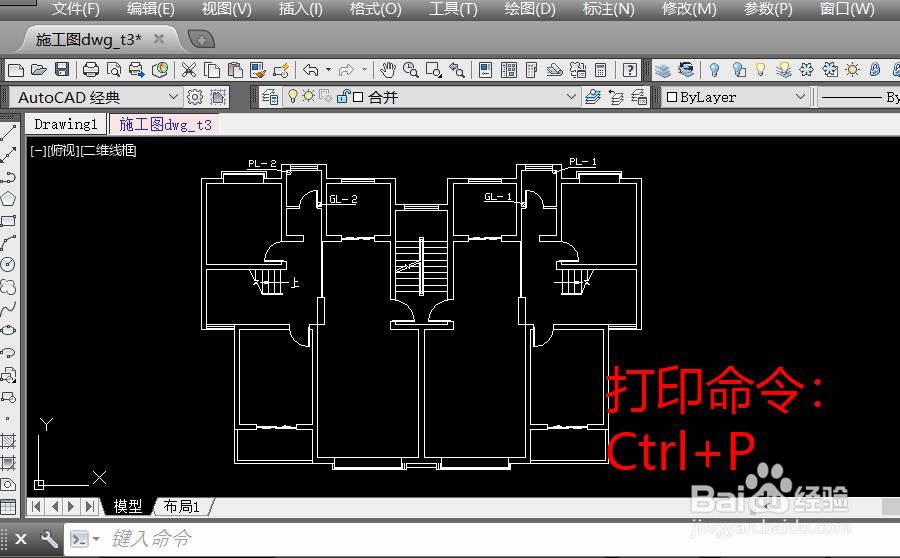Toggle freeze sun icon for 合并 layer
The image size is (900, 558).
pos(309,96)
